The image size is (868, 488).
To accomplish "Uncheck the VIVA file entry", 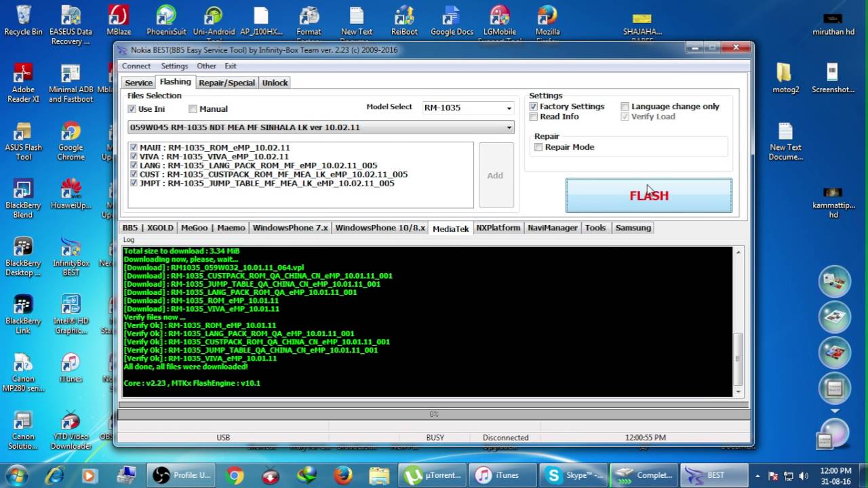I will (x=134, y=156).
